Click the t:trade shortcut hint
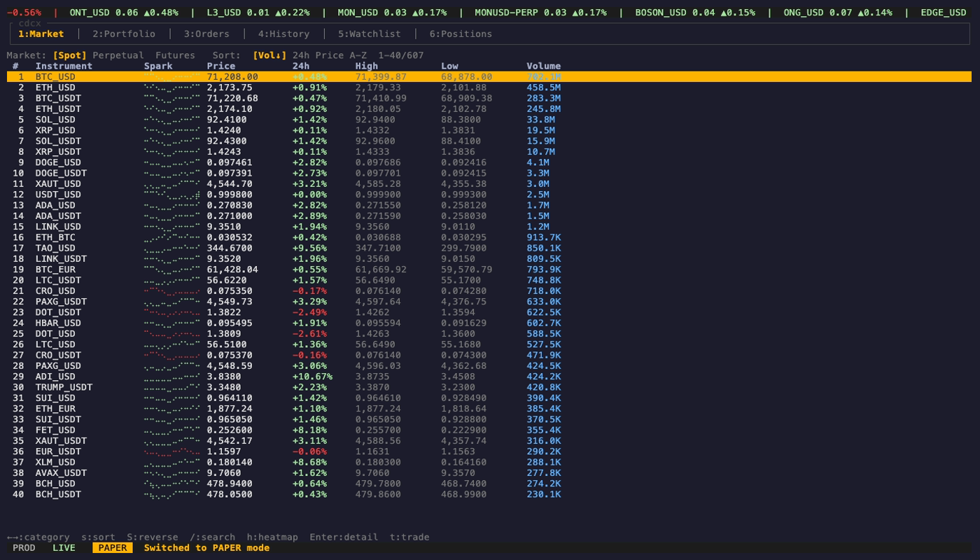The height and width of the screenshot is (560, 980). point(410,537)
